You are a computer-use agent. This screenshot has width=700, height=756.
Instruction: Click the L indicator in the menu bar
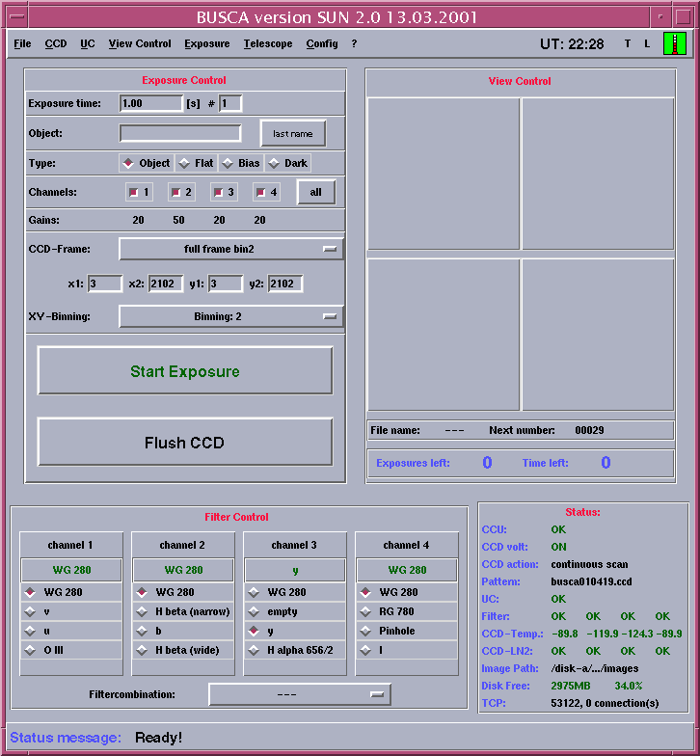point(647,44)
